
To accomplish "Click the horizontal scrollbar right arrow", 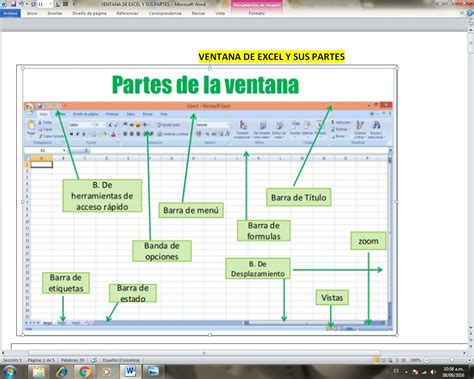I will pyautogui.click(x=464, y=353).
